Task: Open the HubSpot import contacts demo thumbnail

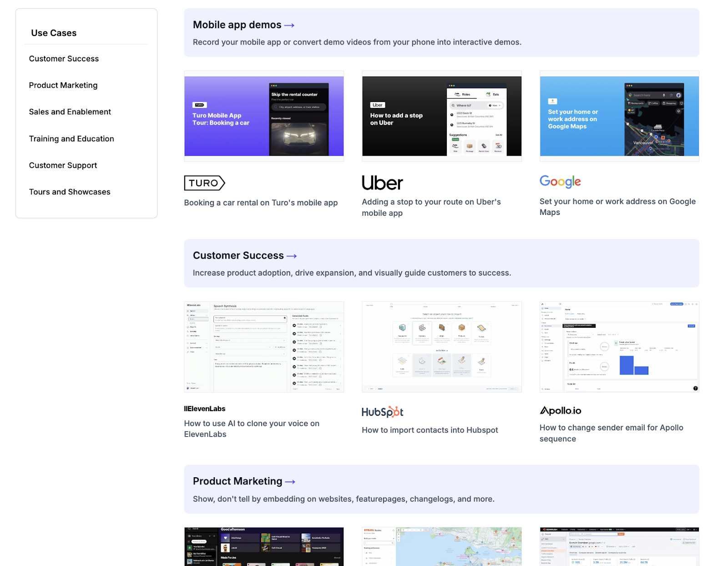Action: point(442,347)
